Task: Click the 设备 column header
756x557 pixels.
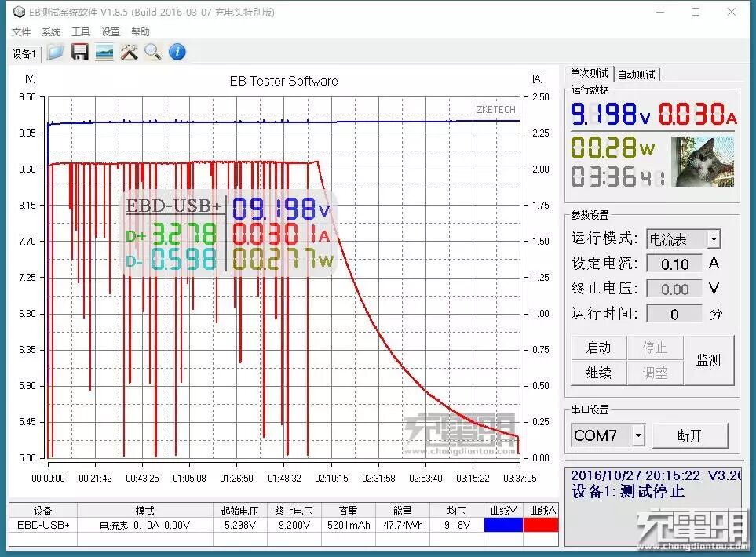Action: point(43,511)
